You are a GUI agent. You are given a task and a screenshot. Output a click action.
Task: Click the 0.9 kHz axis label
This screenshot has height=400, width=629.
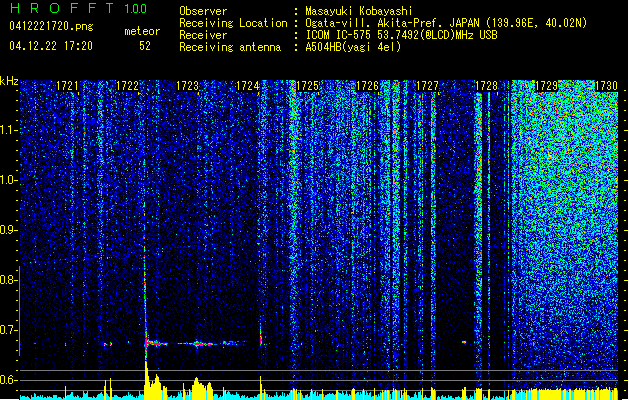(8, 230)
